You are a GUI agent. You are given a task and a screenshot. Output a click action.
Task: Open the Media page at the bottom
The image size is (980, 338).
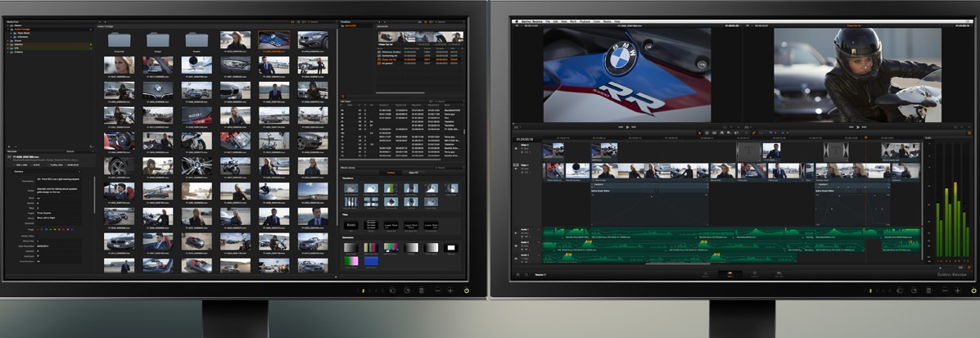(x=706, y=273)
